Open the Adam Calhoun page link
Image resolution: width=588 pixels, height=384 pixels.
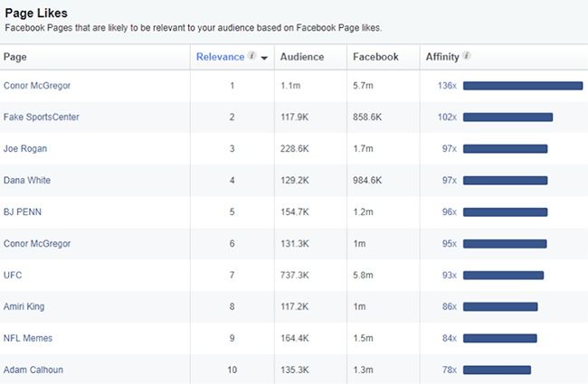33,370
